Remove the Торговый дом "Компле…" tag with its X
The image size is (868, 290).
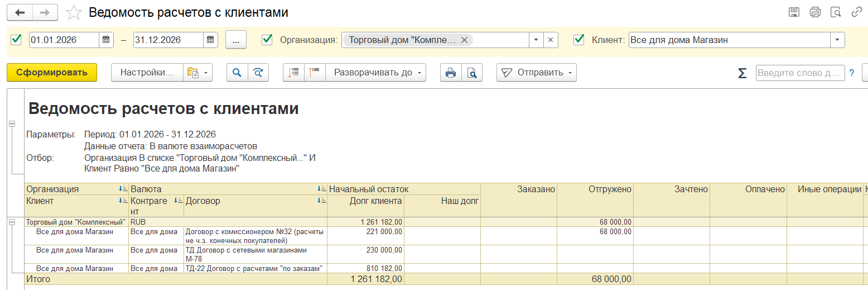[x=464, y=40]
